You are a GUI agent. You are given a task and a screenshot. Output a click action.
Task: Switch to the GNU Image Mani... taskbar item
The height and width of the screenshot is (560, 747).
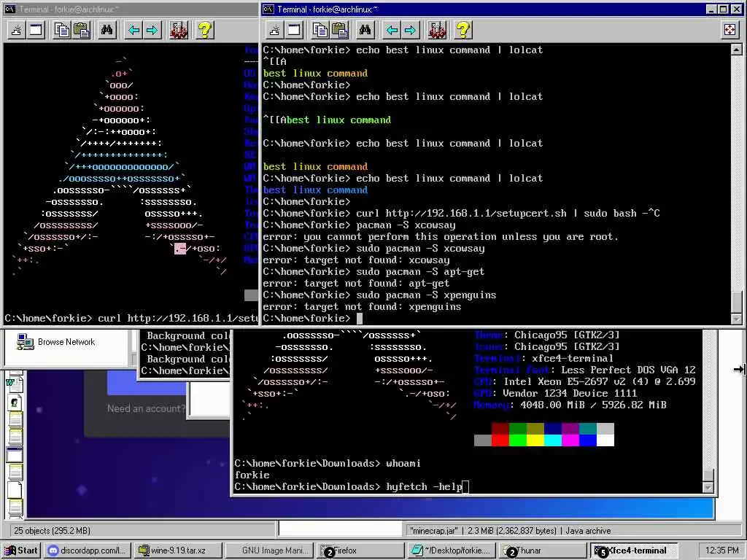[x=269, y=551]
